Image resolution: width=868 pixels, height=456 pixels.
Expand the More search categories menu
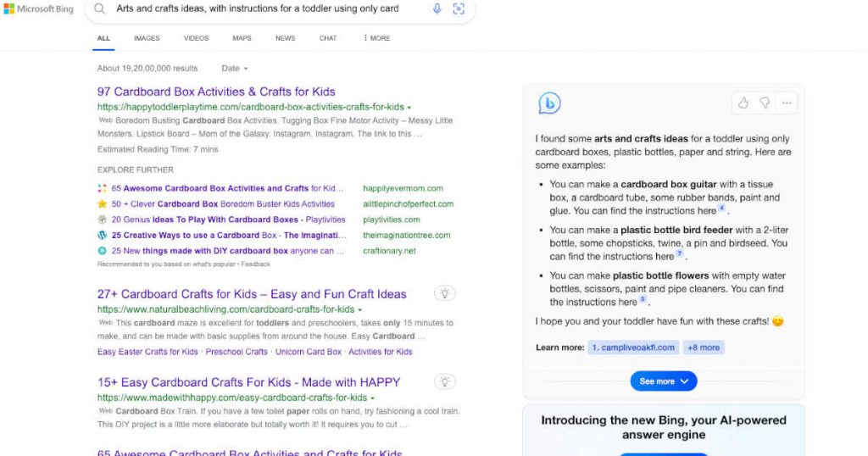tap(377, 38)
